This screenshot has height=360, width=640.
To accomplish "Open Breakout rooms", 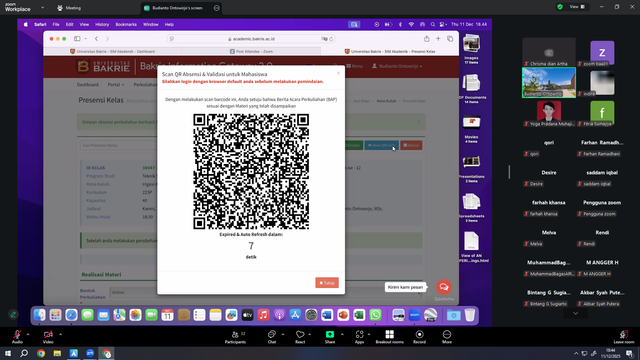I will point(389,337).
